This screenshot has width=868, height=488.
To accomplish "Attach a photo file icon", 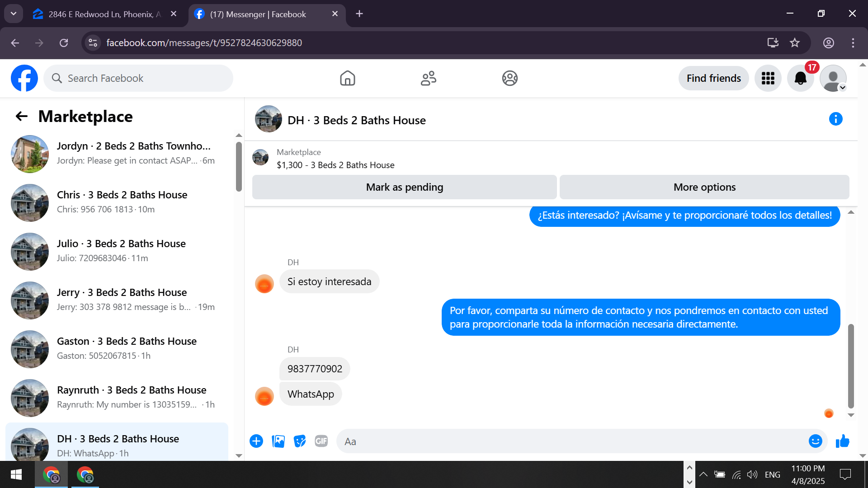I will (278, 441).
